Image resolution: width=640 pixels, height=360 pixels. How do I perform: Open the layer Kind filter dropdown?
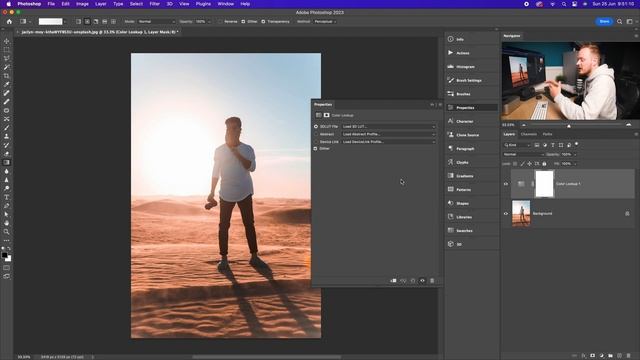point(517,145)
